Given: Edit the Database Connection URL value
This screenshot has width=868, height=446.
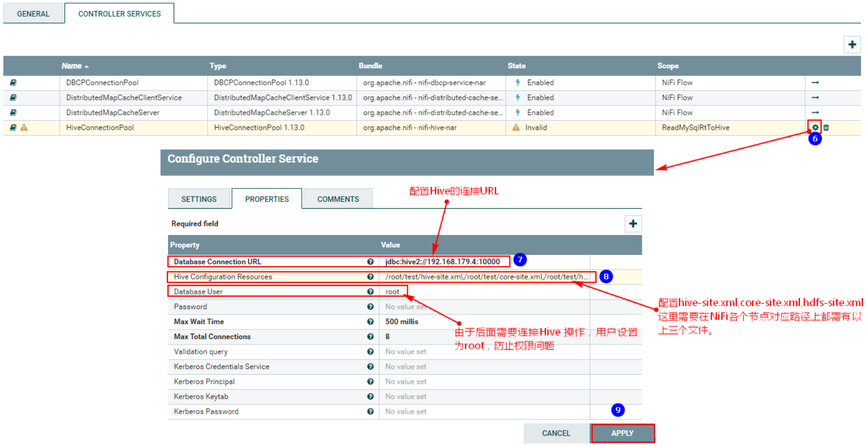Looking at the screenshot, I should point(484,262).
